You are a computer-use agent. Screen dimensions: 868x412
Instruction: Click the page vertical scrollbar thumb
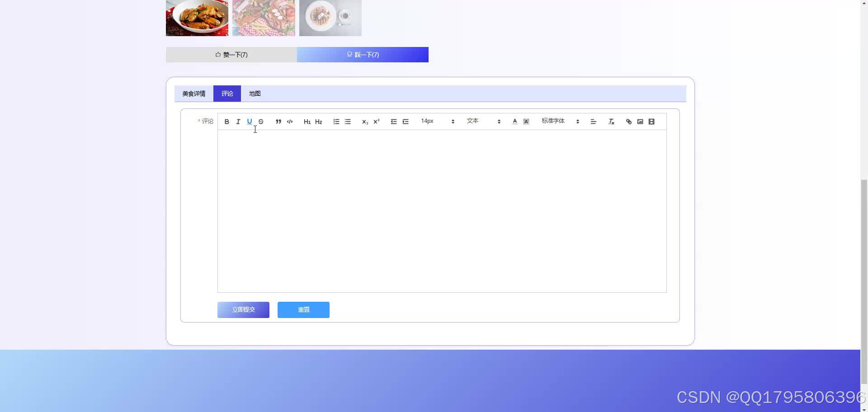tap(864, 282)
